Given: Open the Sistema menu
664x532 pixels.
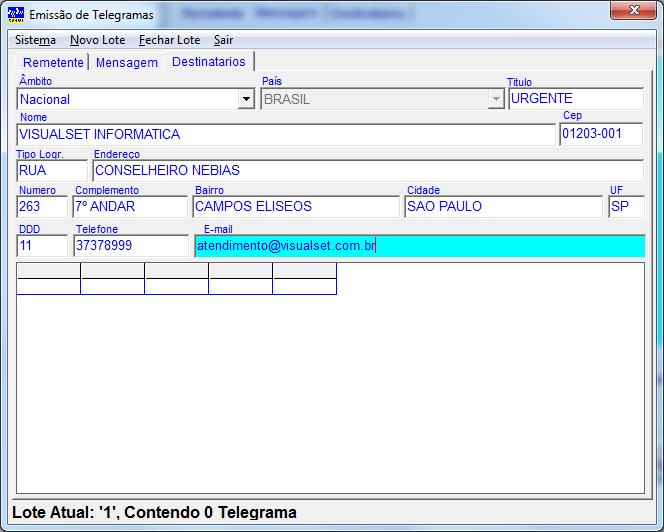Looking at the screenshot, I should coord(35,40).
